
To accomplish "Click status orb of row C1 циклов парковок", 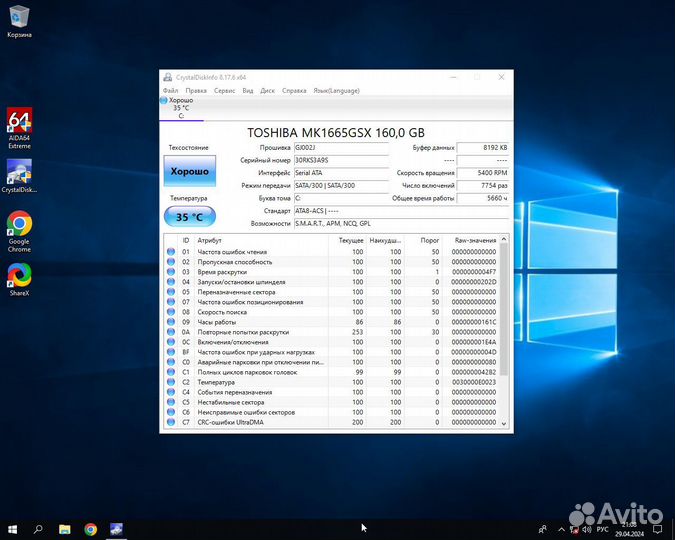I will pos(171,372).
